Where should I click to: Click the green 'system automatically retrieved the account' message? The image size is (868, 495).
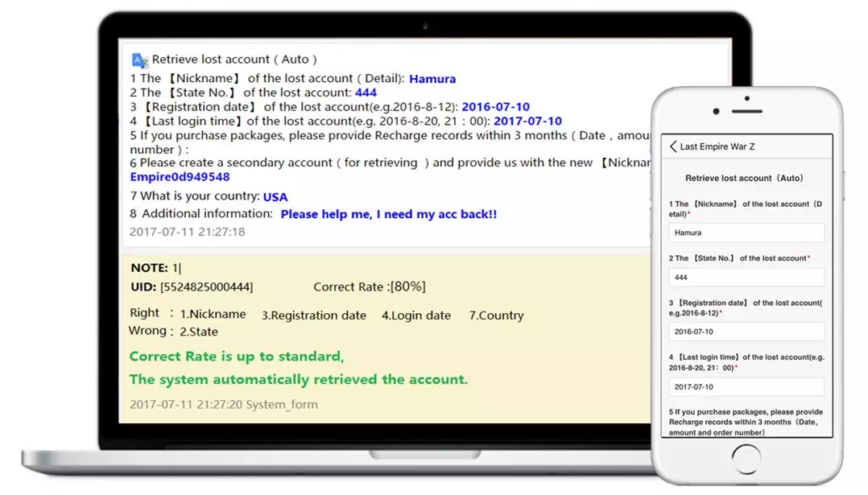(298, 379)
